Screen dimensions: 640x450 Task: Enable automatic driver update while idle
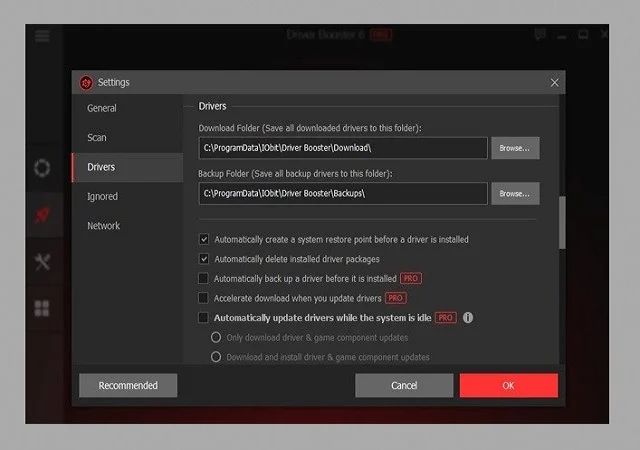click(203, 317)
